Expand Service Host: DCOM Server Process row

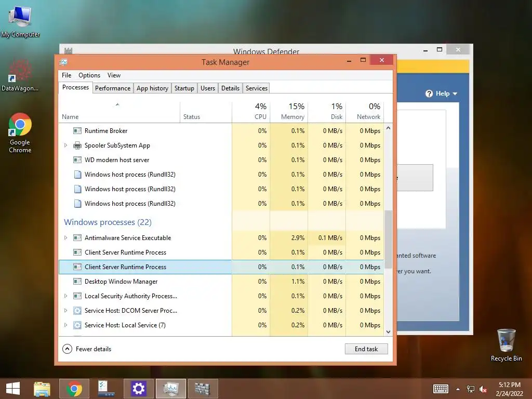coord(65,311)
